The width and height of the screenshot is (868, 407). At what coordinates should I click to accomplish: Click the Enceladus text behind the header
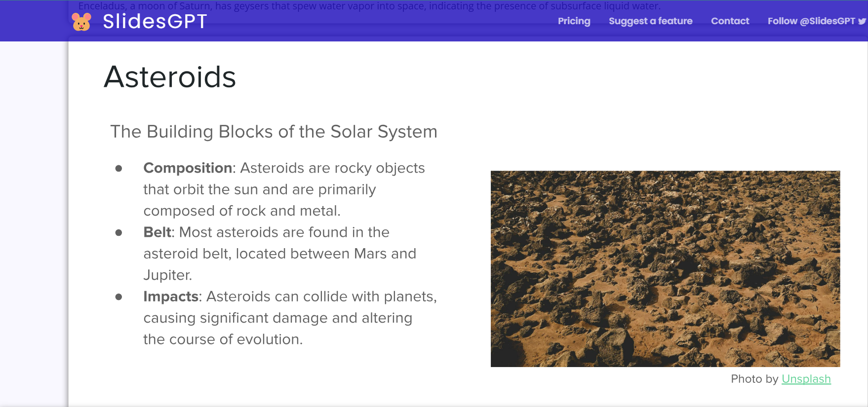point(369,6)
